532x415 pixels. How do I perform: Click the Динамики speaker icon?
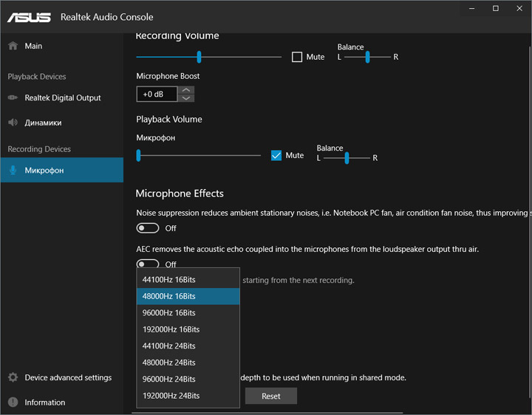13,123
